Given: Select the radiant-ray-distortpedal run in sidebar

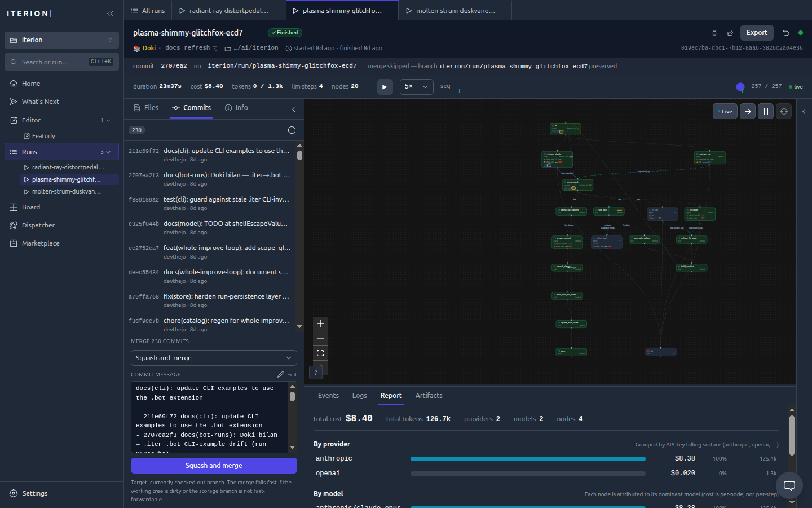Looking at the screenshot, I should tap(69, 167).
